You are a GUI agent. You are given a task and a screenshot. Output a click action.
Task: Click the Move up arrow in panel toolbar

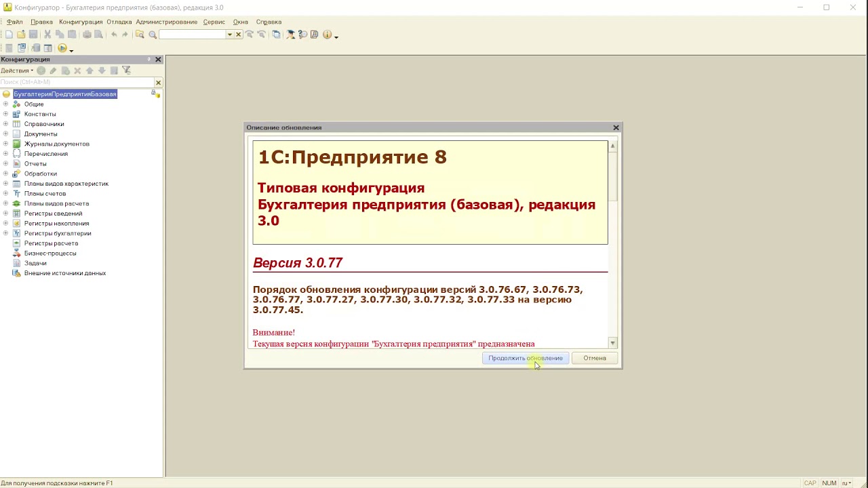tap(90, 70)
